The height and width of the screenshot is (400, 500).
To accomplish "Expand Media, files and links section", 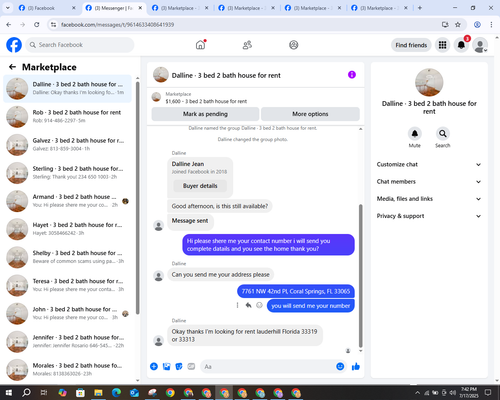I will pos(429,199).
